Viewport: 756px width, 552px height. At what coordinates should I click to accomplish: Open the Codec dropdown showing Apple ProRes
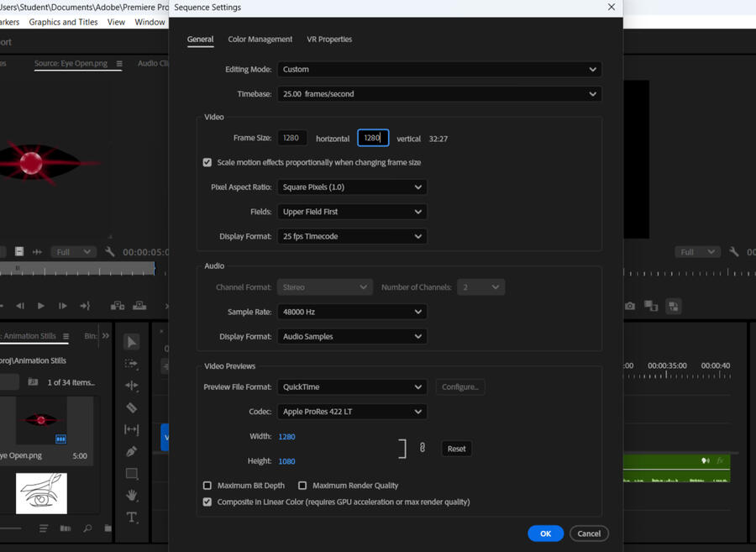352,412
